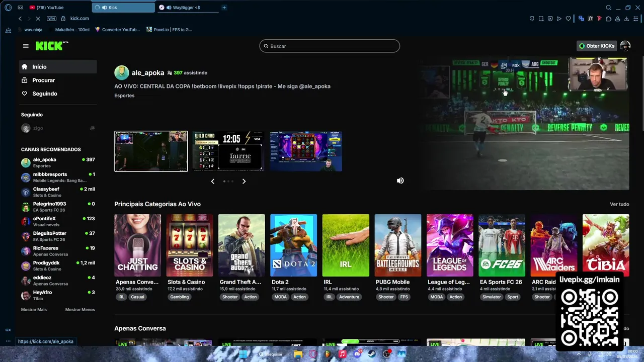The image size is (644, 362).
Task: Switch to the WayBigger tab
Action: 187,8
